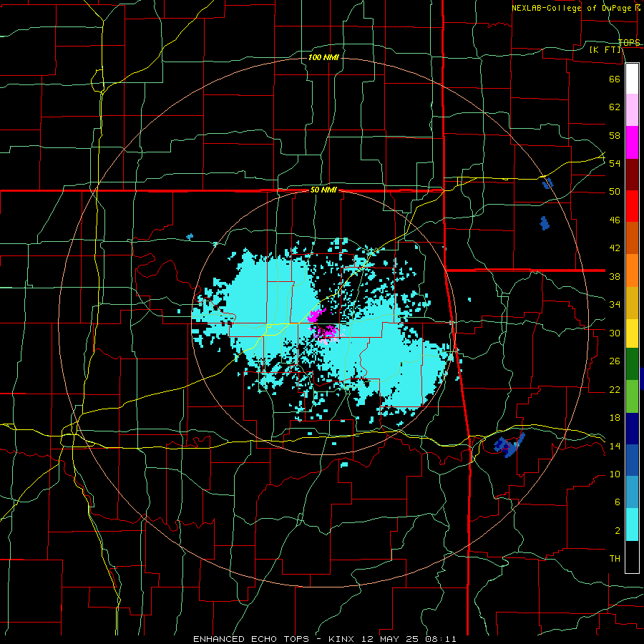Screen dimensions: 644x644
Task: Select the light pink legend swatch
Action: 632,110
